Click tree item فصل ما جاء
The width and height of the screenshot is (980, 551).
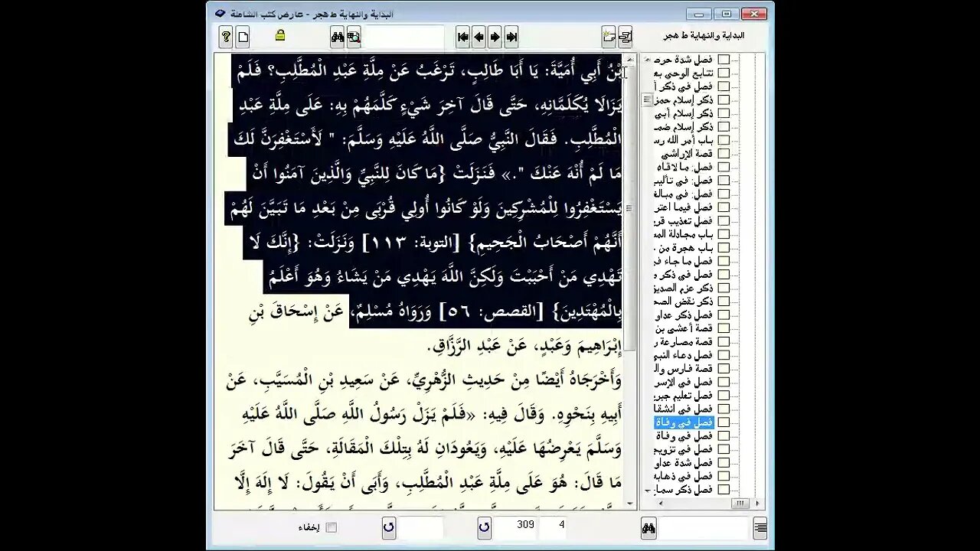pyautogui.click(x=684, y=261)
